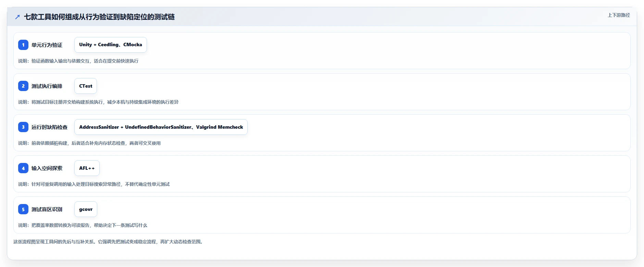Screen dimensions: 644x267
Task: Click step number 4 badge
Action: pyautogui.click(x=23, y=168)
